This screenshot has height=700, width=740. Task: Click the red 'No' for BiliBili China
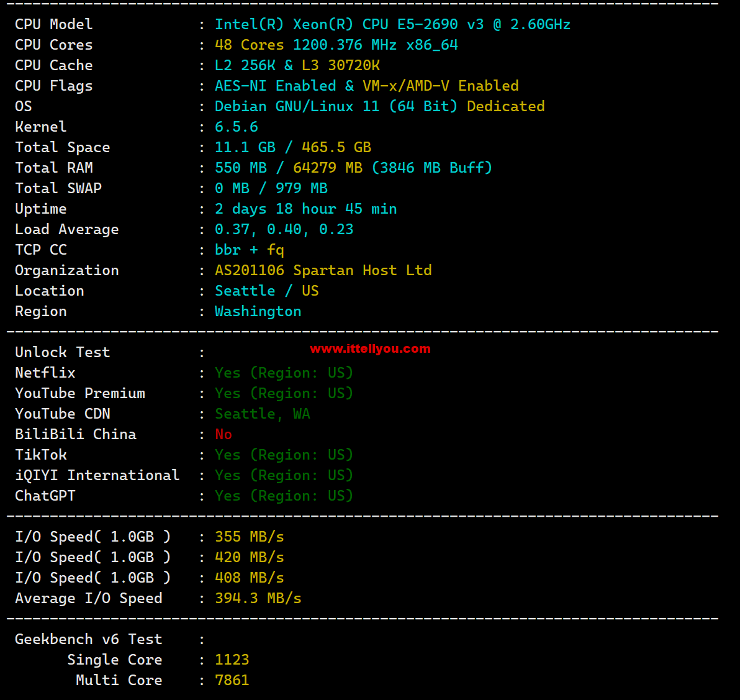click(x=223, y=434)
